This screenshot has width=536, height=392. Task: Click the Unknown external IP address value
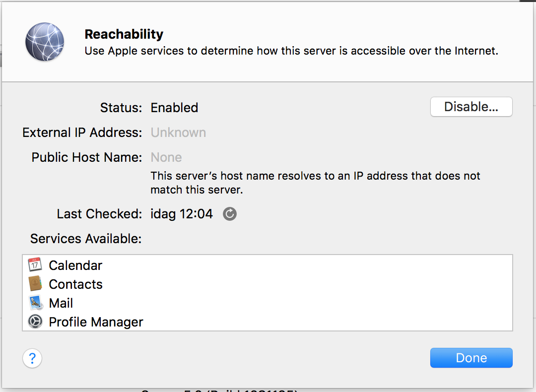178,132
